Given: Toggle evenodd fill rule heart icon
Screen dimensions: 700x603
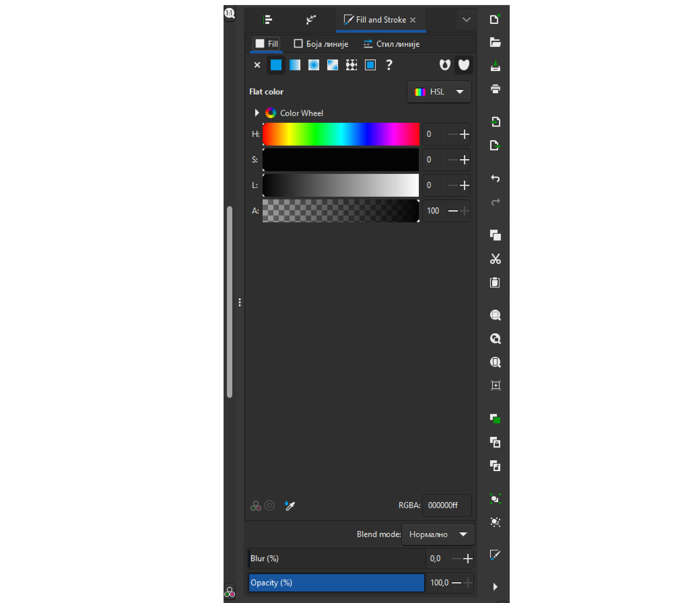Looking at the screenshot, I should (x=445, y=65).
